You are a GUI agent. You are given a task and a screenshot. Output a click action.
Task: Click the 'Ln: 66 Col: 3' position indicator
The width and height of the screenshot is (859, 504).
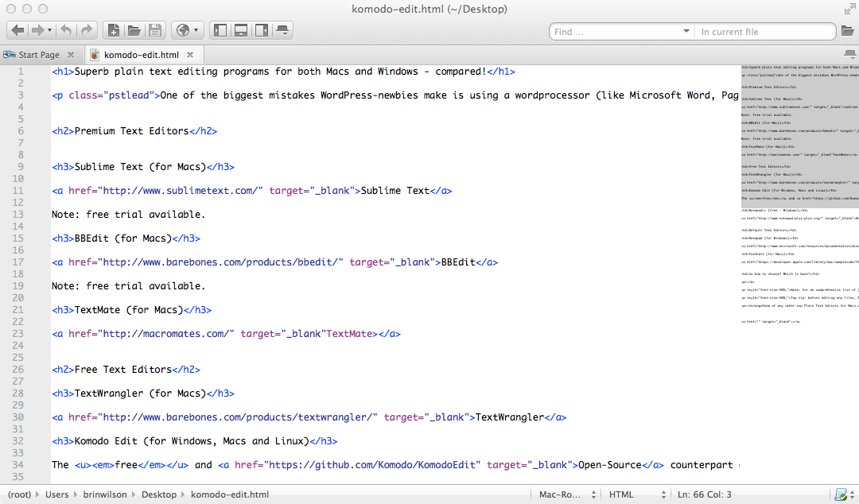click(705, 494)
